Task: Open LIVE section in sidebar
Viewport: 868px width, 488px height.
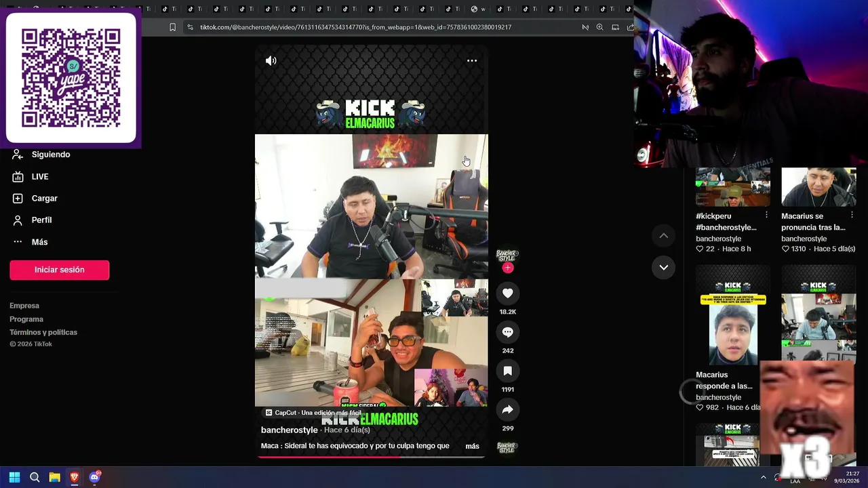Action: click(40, 177)
